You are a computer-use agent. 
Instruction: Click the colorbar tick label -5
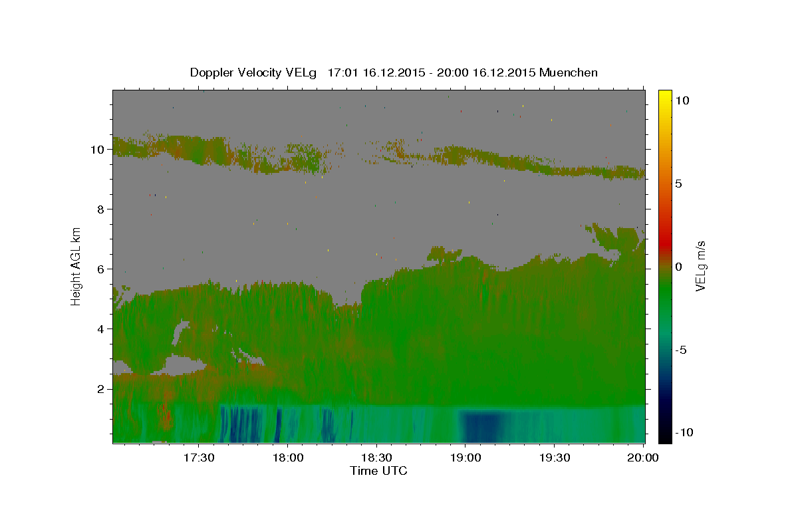[x=680, y=350]
